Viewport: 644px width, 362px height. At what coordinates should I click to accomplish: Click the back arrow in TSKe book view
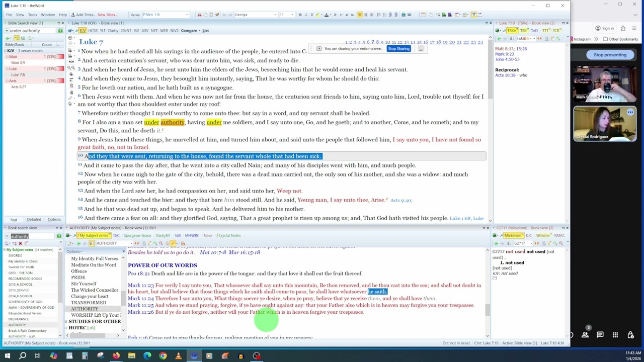pyautogui.click(x=499, y=38)
